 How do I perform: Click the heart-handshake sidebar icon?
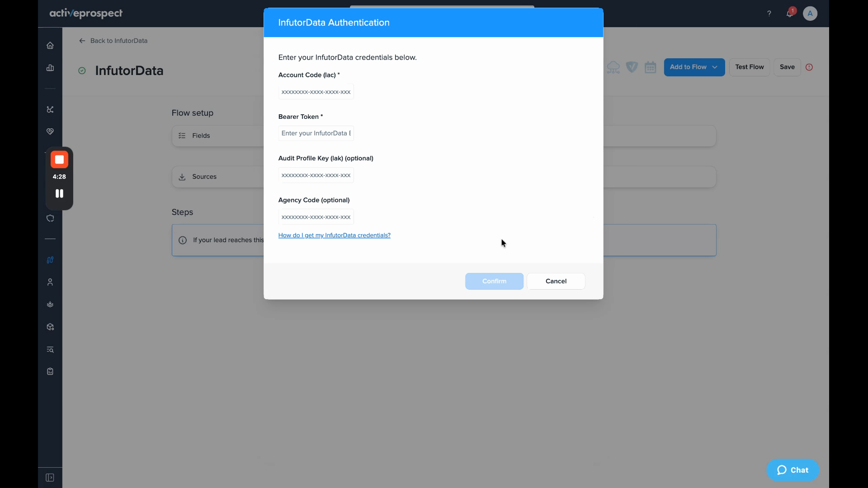click(x=50, y=131)
